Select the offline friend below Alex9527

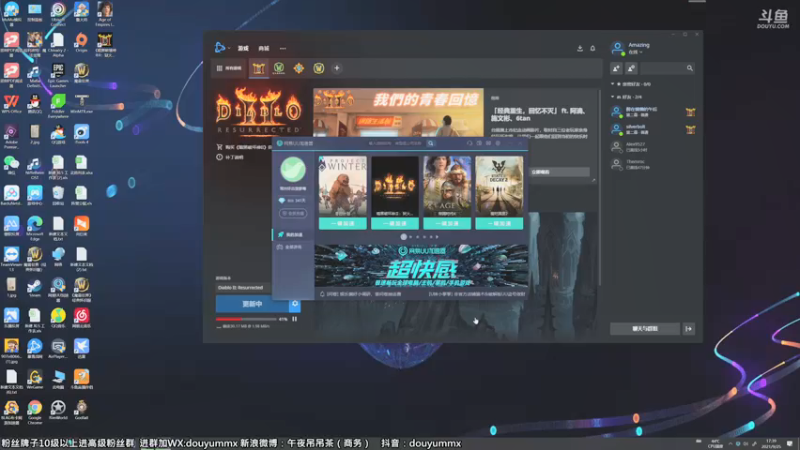coord(653,164)
